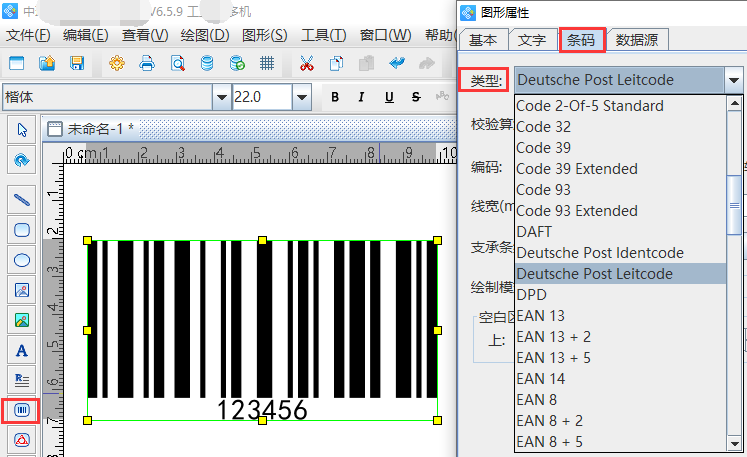Click the barcode's top-center resize handle
The image size is (747, 457).
tap(262, 240)
